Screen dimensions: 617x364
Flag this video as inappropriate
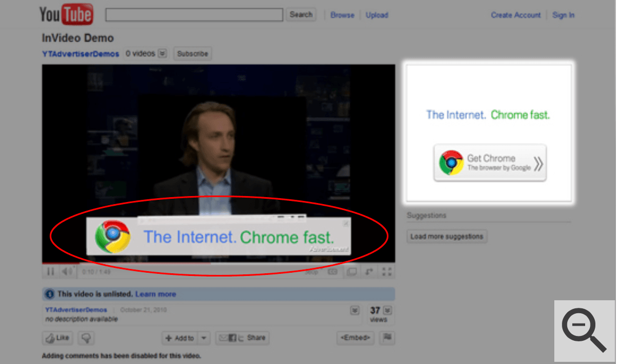(387, 337)
